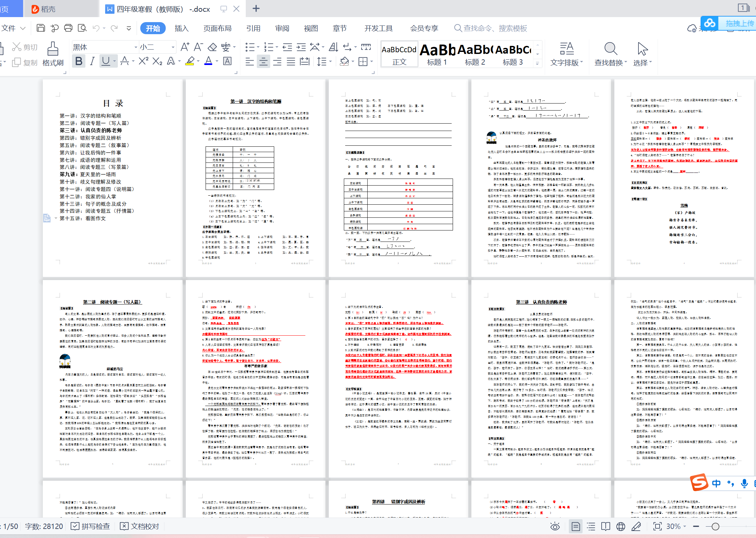Click the yellow highlight color button

(x=190, y=61)
